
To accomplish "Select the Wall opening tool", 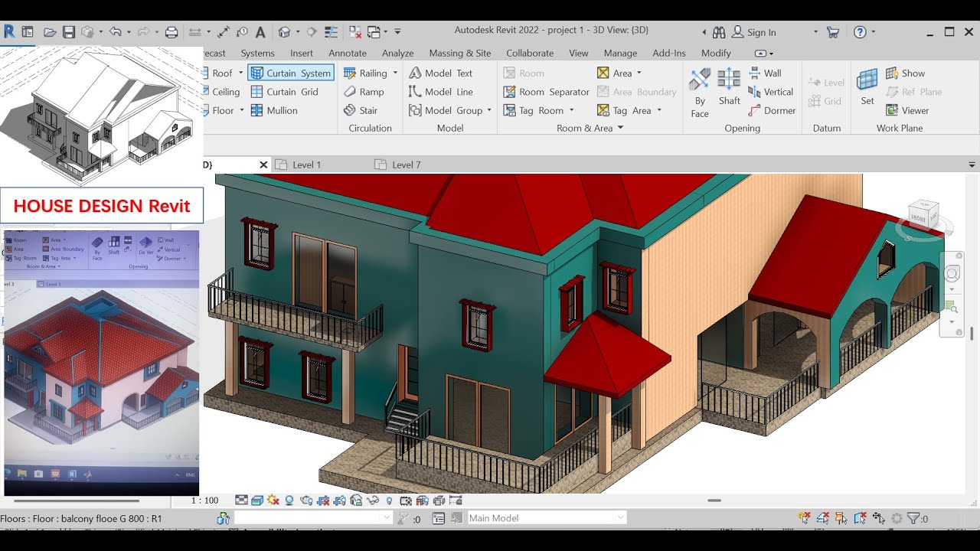I will pos(764,73).
